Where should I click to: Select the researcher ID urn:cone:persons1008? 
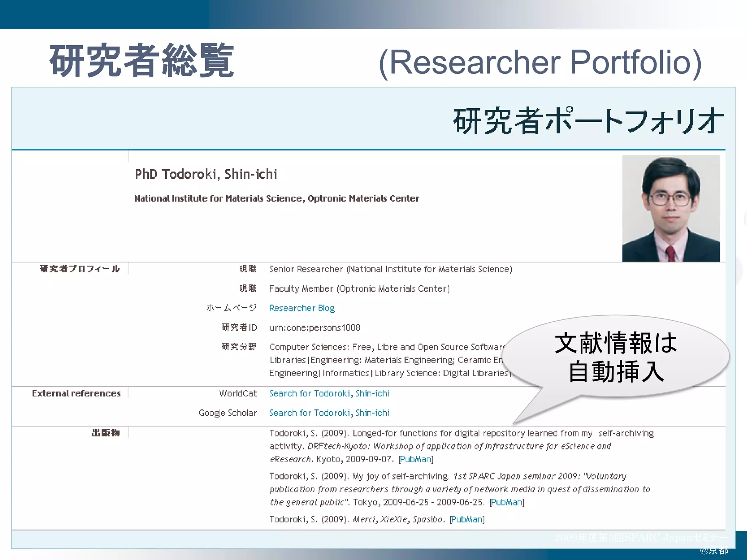pos(315,327)
